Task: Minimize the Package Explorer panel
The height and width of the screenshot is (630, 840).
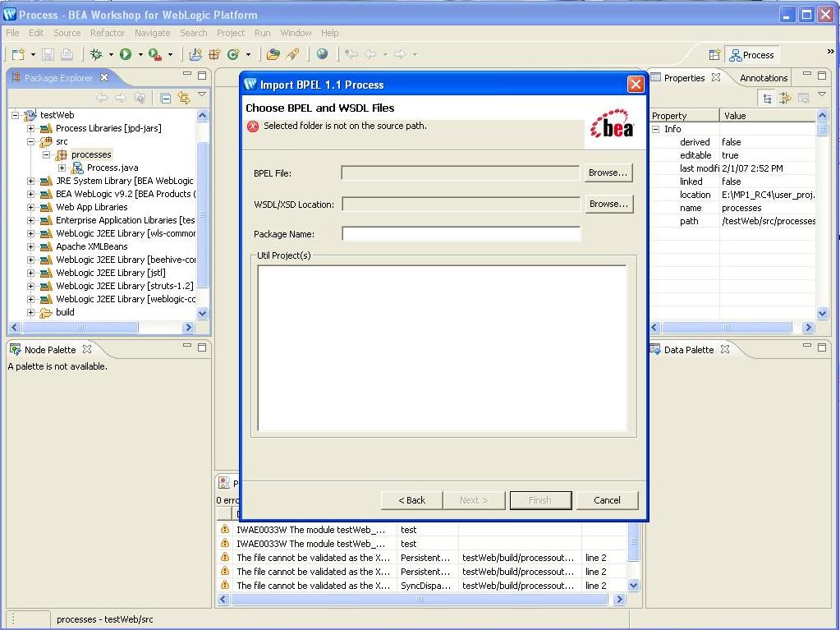Action: [187, 75]
